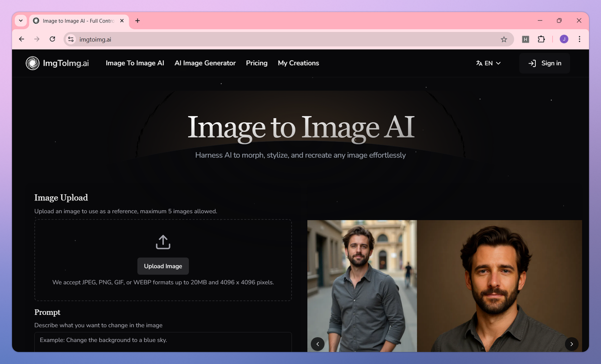Click the sign-in arrow icon
Screen dimensions: 601x364
[532, 63]
